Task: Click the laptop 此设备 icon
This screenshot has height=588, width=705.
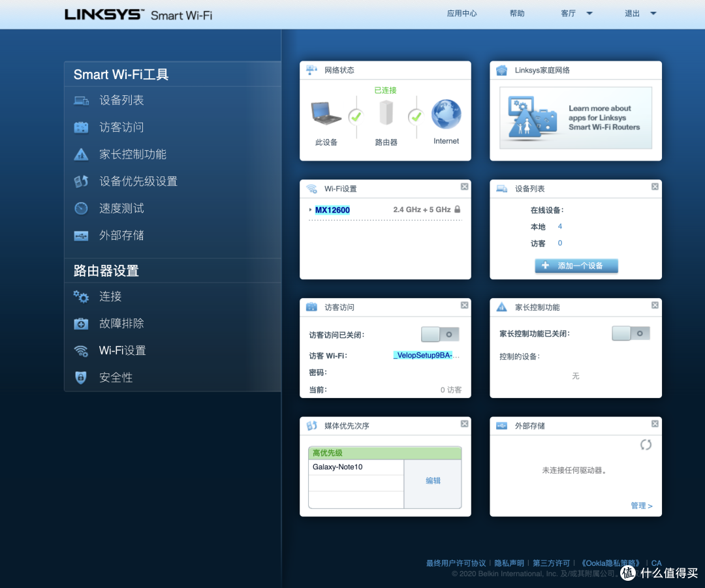Action: [x=326, y=114]
